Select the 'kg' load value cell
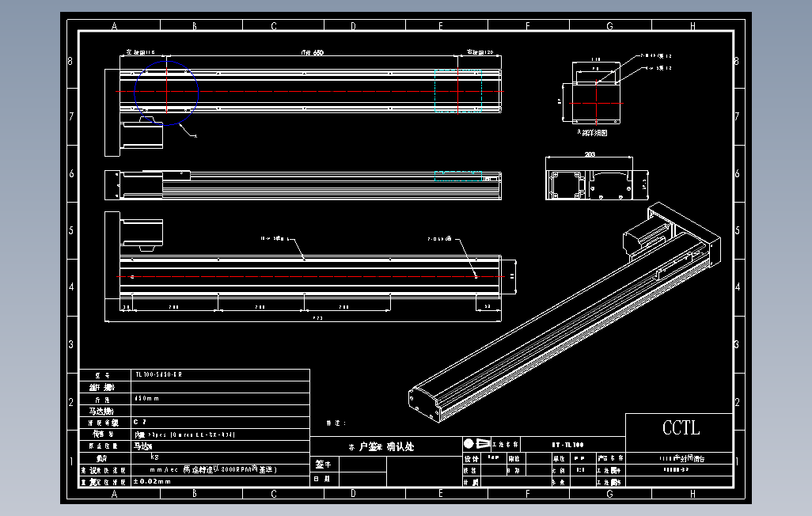Screen dimensions: 812x516 pyautogui.click(x=221, y=457)
